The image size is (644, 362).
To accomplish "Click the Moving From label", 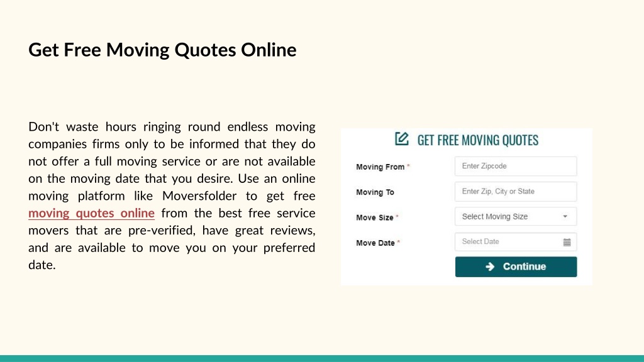I will pyautogui.click(x=380, y=167).
